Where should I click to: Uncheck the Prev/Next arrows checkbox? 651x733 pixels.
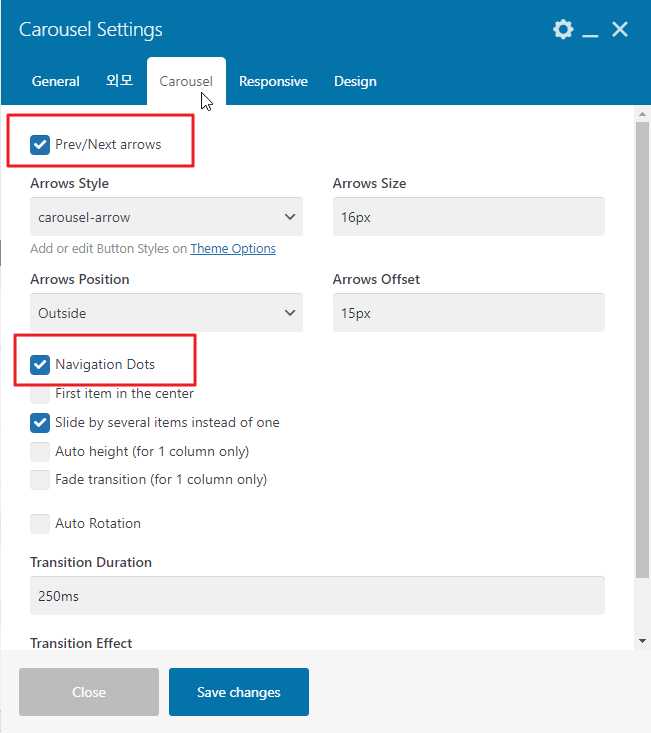pos(40,144)
